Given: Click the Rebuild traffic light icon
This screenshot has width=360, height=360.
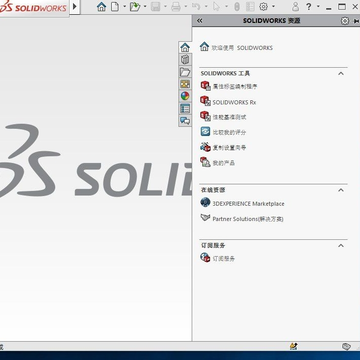Looking at the screenshot, I should 237,7.
